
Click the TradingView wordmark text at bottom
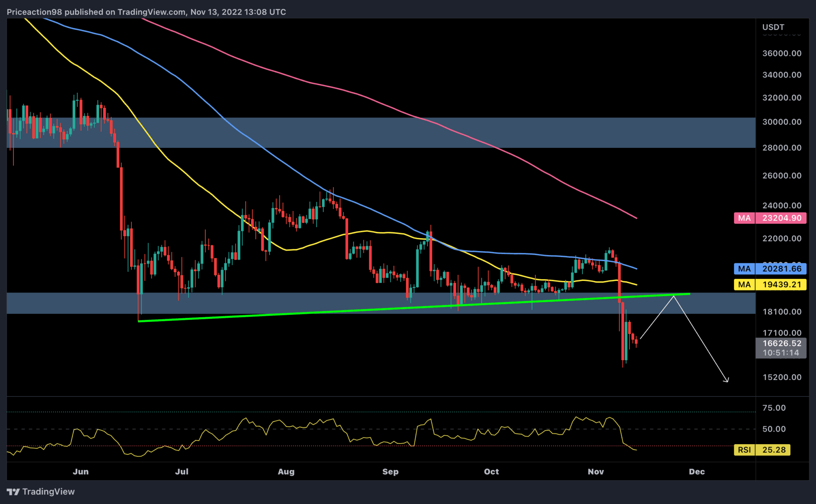pyautogui.click(x=48, y=492)
